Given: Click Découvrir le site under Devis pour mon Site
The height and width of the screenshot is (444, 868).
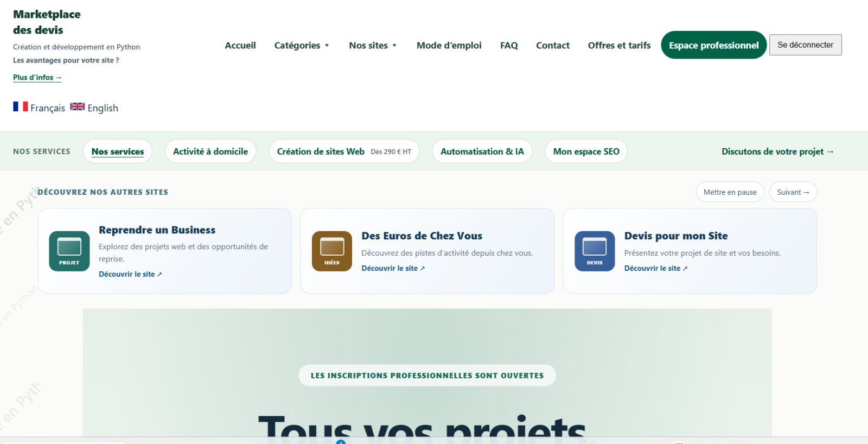Looking at the screenshot, I should (x=656, y=269).
